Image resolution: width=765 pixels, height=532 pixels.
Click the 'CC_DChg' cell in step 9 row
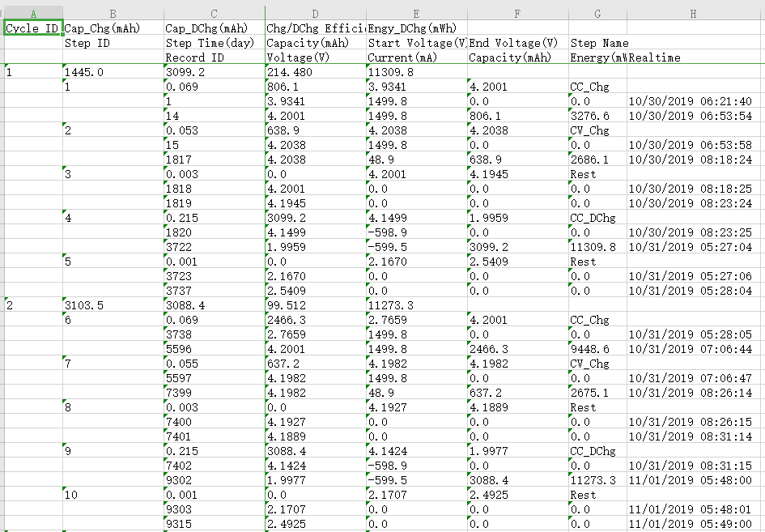tap(597, 451)
